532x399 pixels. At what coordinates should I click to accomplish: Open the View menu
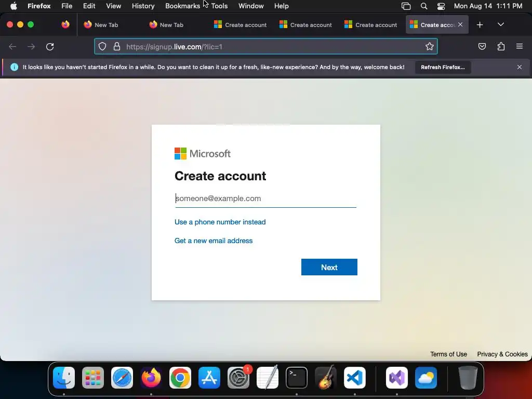pos(113,6)
